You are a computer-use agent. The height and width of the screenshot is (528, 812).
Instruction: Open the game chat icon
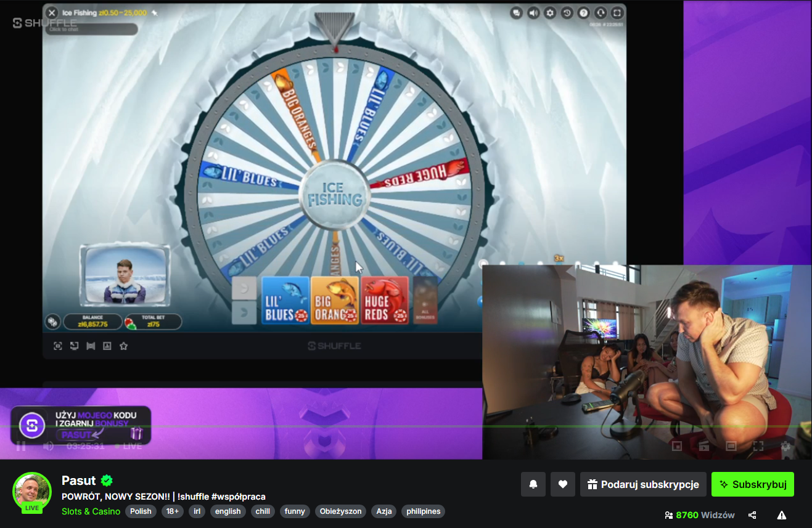517,12
